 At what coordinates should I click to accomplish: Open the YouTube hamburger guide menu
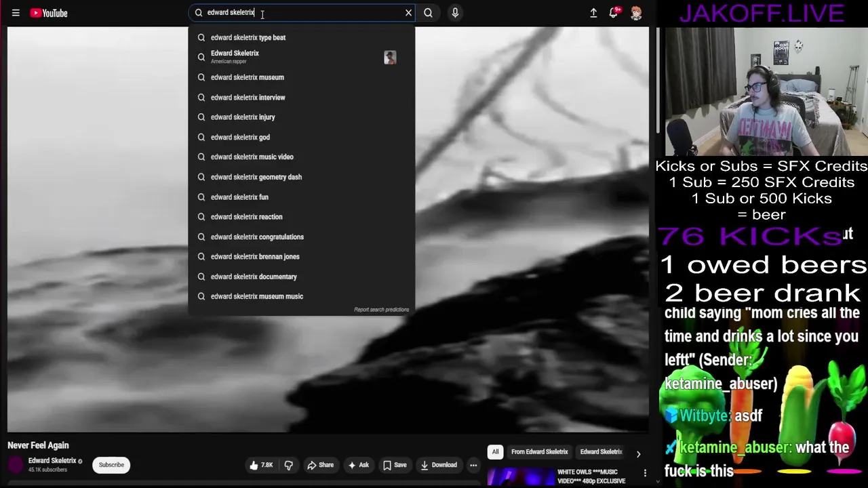16,13
